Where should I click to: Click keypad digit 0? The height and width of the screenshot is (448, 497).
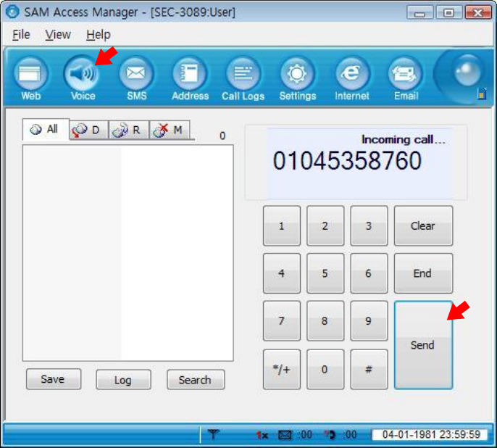tap(325, 369)
